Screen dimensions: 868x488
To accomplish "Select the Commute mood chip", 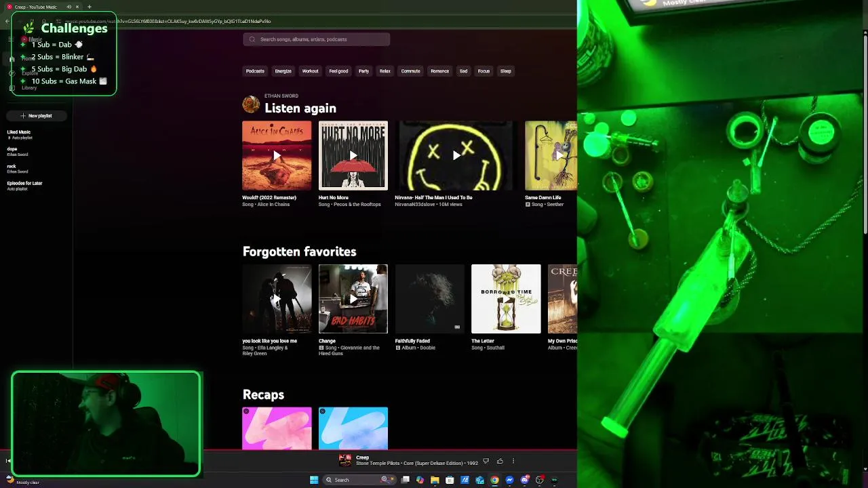I will click(410, 71).
